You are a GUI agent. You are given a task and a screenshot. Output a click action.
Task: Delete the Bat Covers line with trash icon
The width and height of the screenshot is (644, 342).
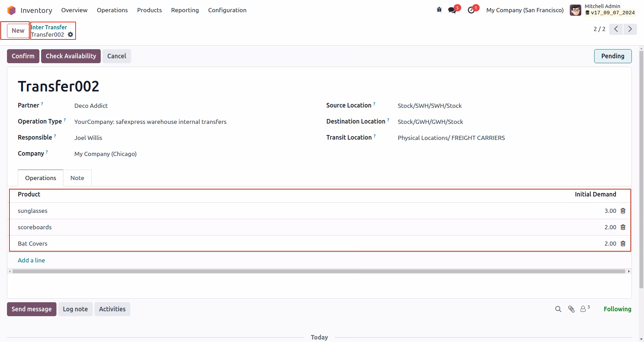[x=623, y=244]
